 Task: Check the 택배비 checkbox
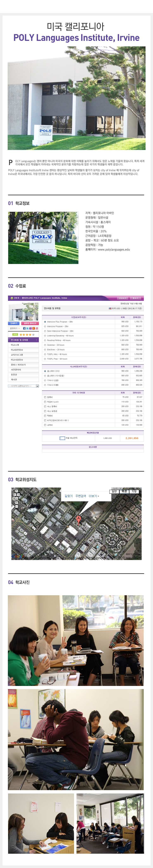(x=45, y=416)
